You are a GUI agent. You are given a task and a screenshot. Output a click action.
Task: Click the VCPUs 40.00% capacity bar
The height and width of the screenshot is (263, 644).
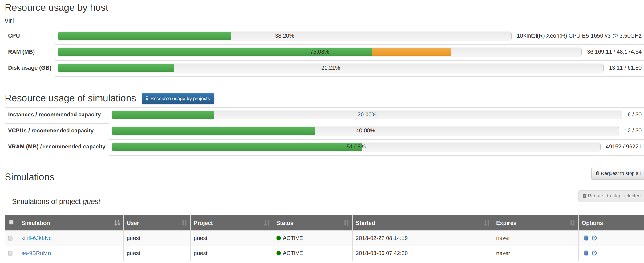coord(365,131)
